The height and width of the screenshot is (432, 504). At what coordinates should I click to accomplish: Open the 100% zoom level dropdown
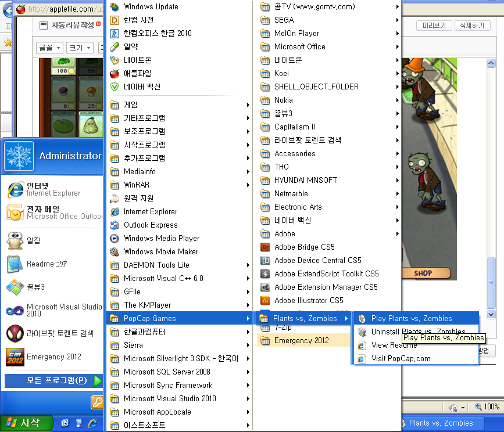point(487,407)
